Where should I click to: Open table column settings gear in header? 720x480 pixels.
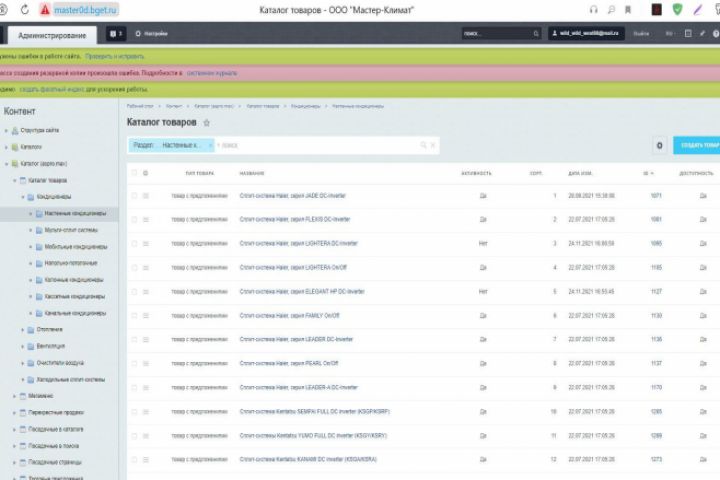(x=146, y=173)
